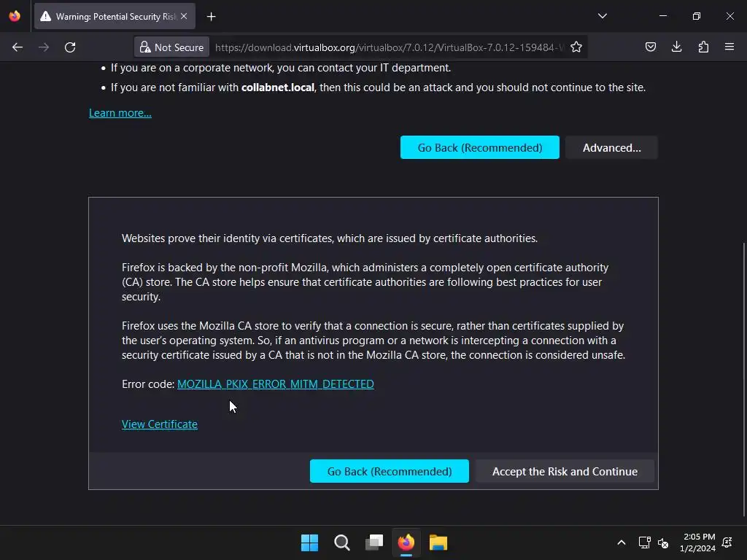The width and height of the screenshot is (747, 560).
Task: Click the network status tray icon
Action: 644,542
